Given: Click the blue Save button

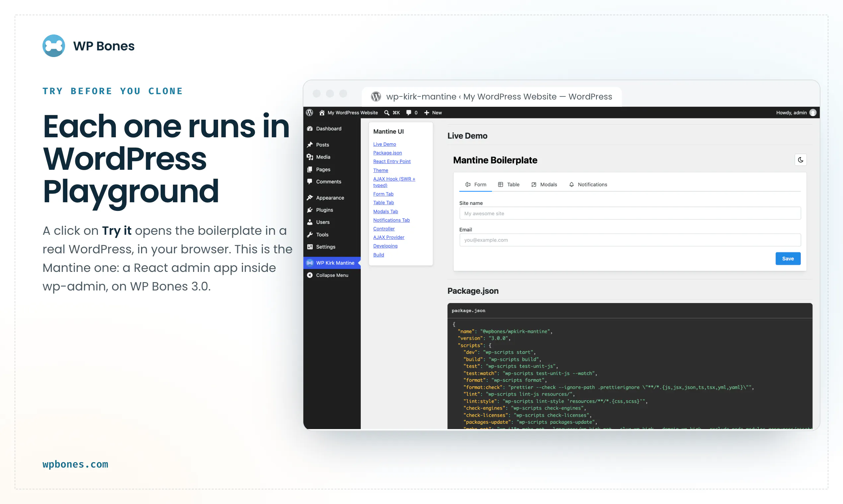Looking at the screenshot, I should coord(788,258).
